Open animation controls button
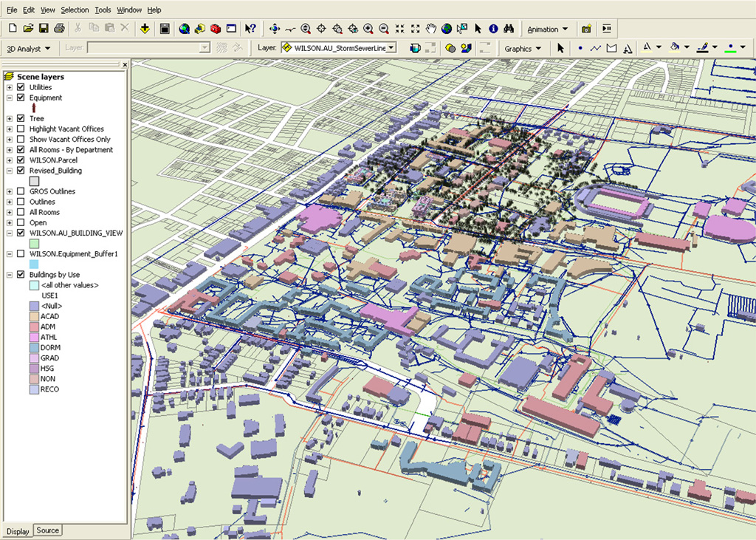The height and width of the screenshot is (540, 756). point(607,29)
